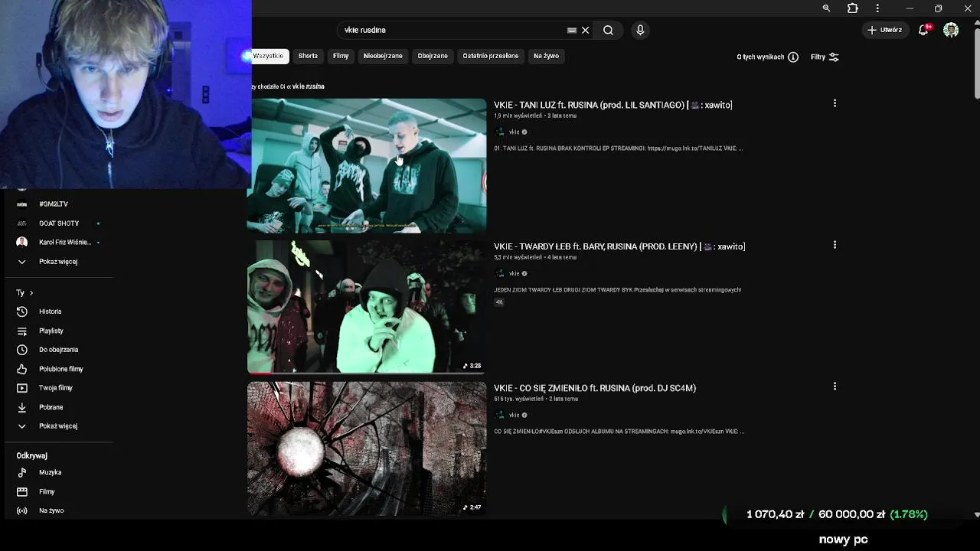
Task: Open vkie channel avatar under TWARDY ŁEB
Action: pos(500,273)
